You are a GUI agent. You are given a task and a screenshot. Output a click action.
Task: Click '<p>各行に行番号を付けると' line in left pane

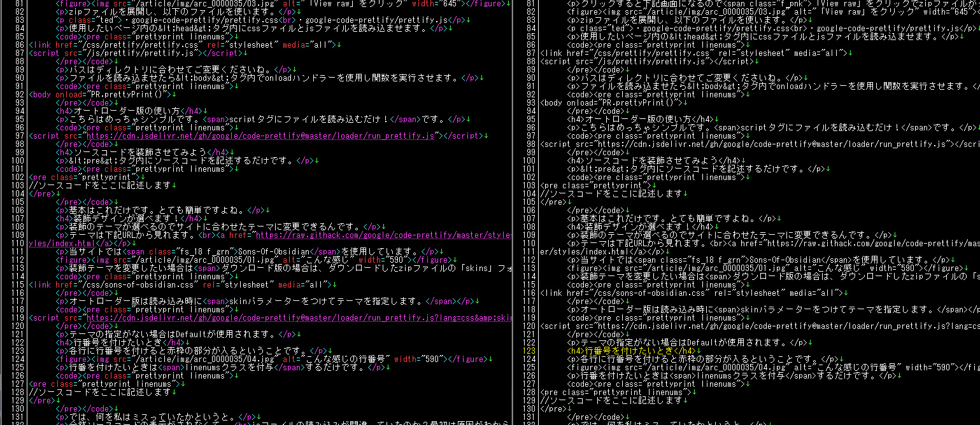(194, 351)
